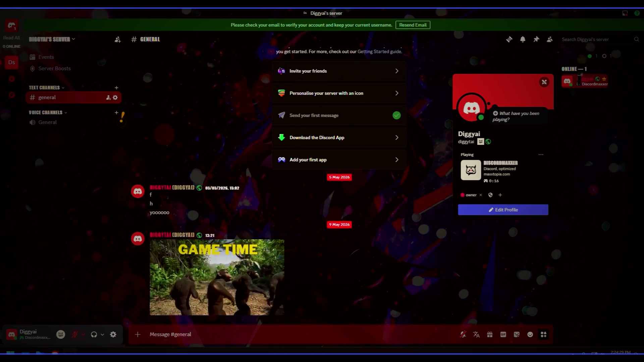Open User Settings gear

tap(113, 335)
